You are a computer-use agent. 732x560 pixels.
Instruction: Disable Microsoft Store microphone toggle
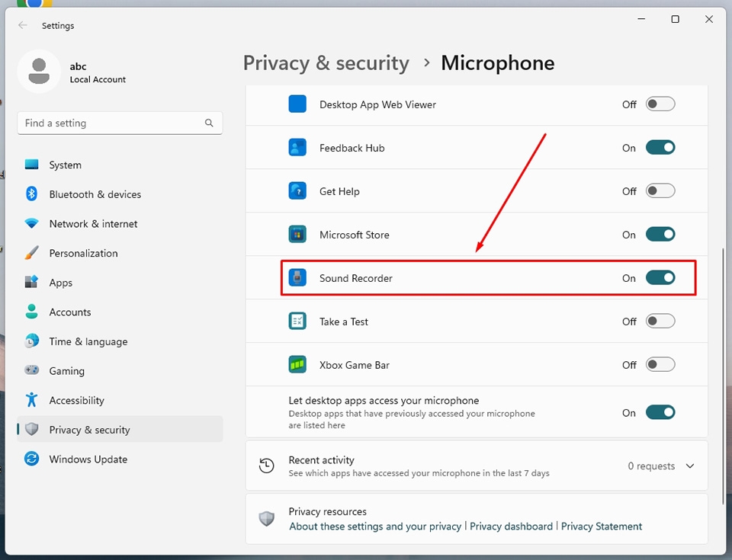(660, 234)
